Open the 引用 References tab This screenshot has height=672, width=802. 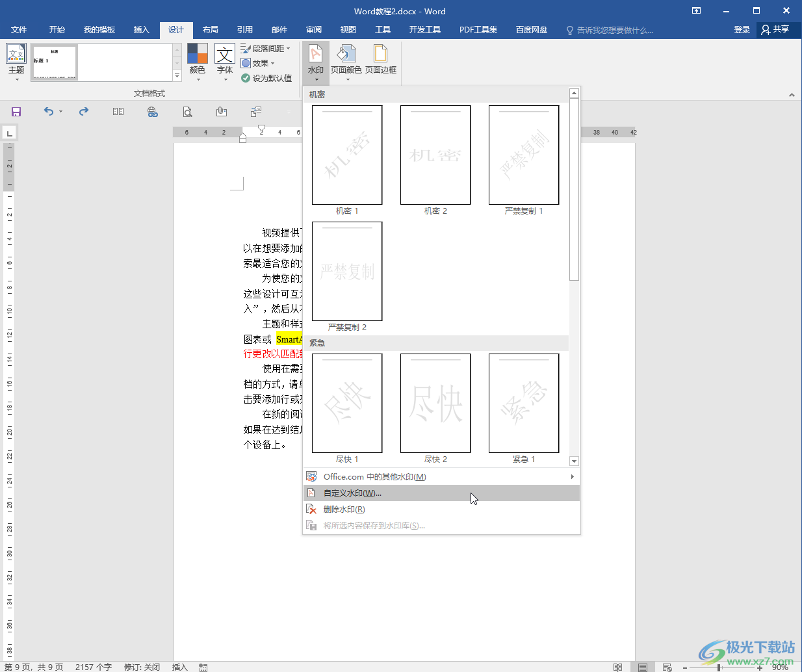(245, 30)
